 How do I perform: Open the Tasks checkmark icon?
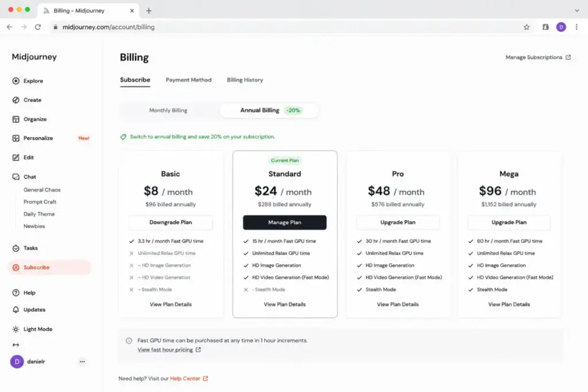click(16, 248)
